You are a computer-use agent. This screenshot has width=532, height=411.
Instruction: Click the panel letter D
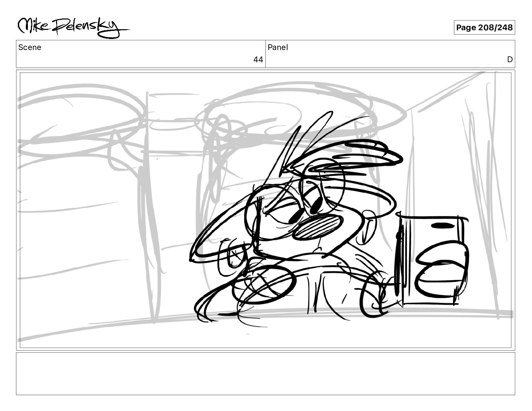tap(510, 60)
